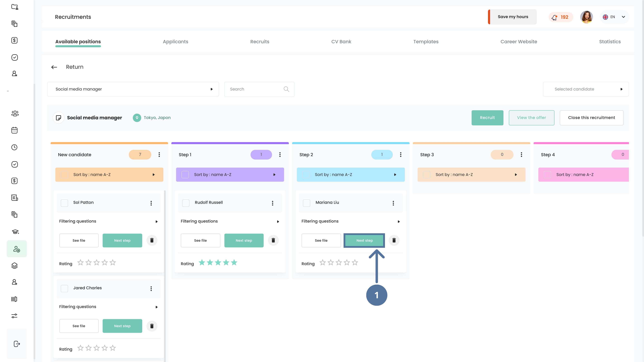Viewport: 644px width, 362px height.
Task: Delete Mariana Liu with trash icon
Action: pos(394,240)
